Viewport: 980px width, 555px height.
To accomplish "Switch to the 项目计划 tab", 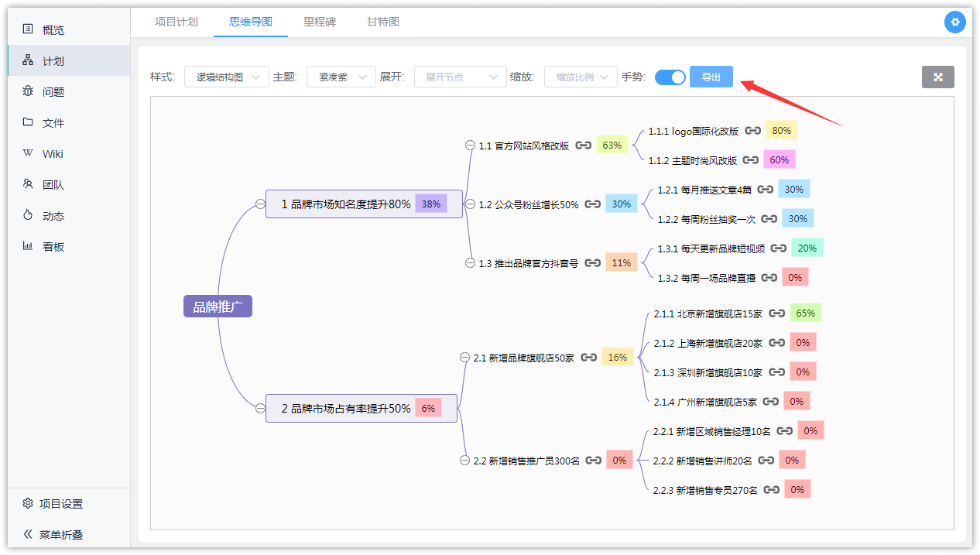I will pyautogui.click(x=176, y=22).
